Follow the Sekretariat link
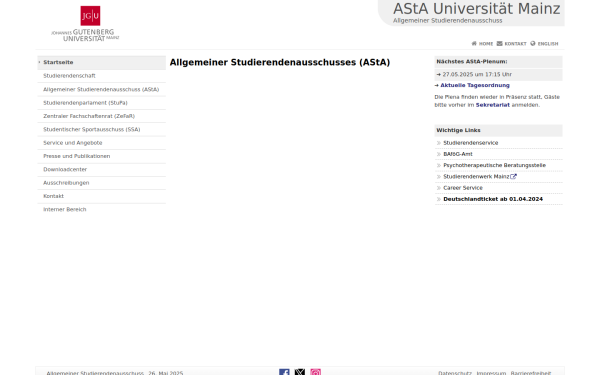The image size is (600, 375). point(492,105)
